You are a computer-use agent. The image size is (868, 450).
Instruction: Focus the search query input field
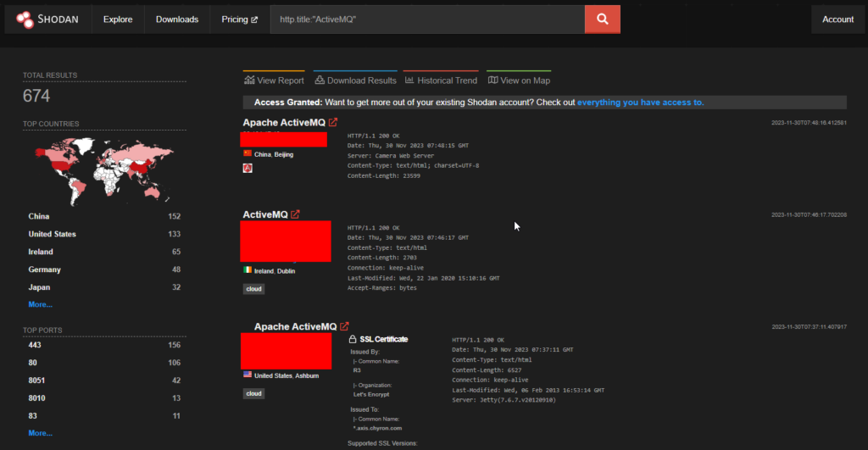(x=427, y=19)
